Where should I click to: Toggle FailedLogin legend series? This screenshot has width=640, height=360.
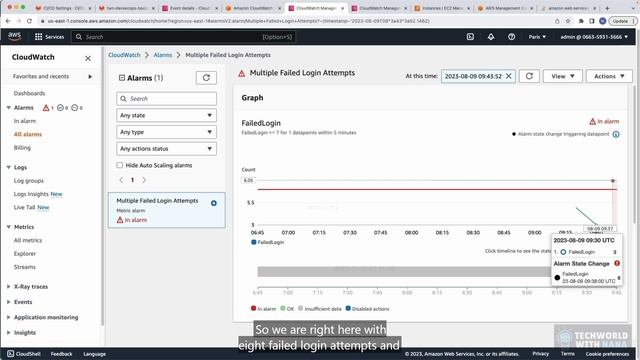click(268, 242)
